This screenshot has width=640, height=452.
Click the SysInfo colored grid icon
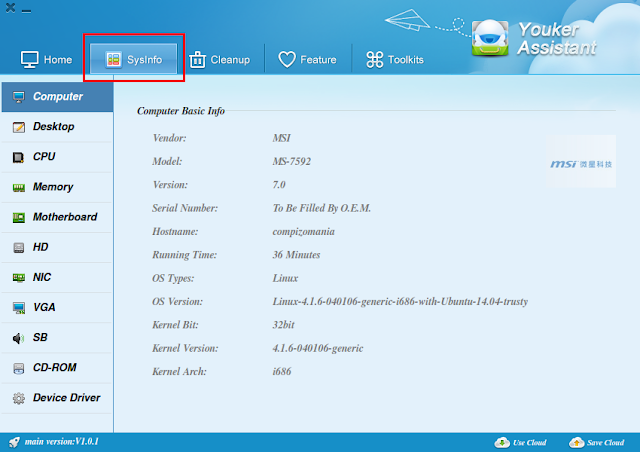coord(113,60)
